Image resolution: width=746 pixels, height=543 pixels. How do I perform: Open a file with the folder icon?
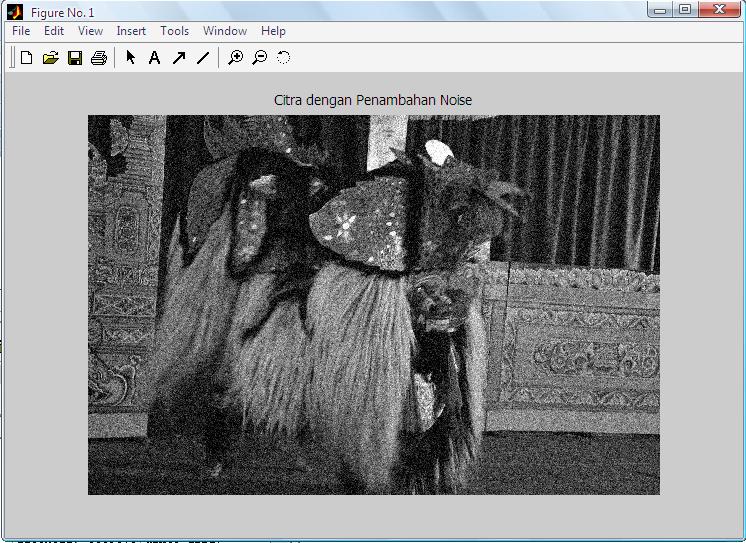pos(50,58)
